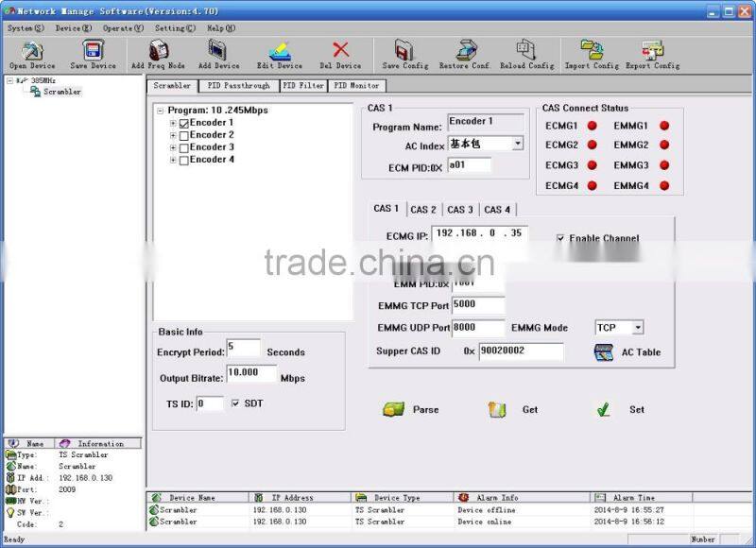Click the Add Freq Node icon
Image resolution: width=756 pixels, height=548 pixels.
click(x=159, y=50)
